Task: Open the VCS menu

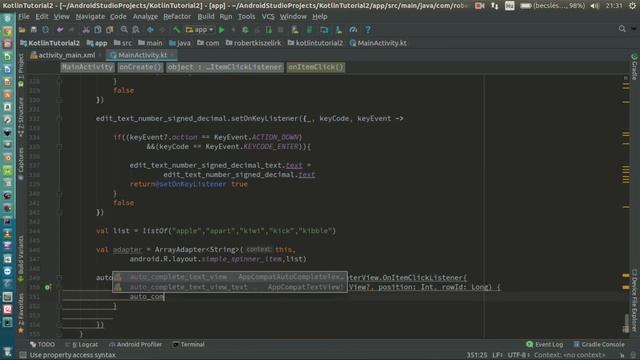Action: click(x=268, y=17)
